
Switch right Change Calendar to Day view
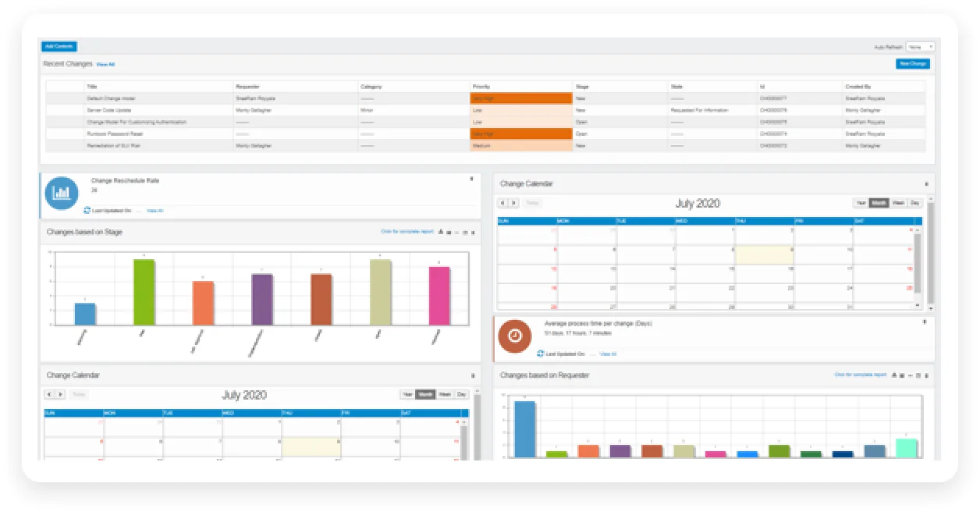(x=914, y=203)
